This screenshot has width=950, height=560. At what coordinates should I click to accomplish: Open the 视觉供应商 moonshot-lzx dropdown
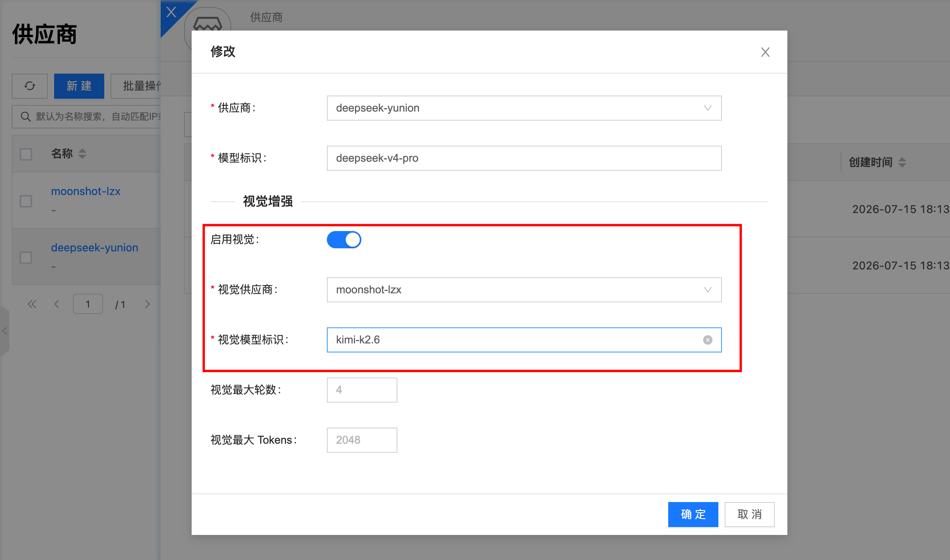pos(524,290)
